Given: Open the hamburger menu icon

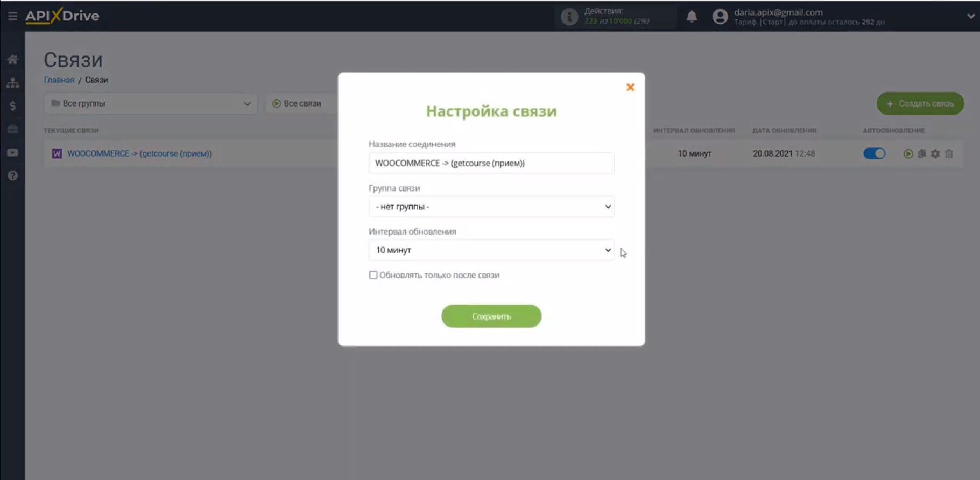Looking at the screenshot, I should coord(12,16).
